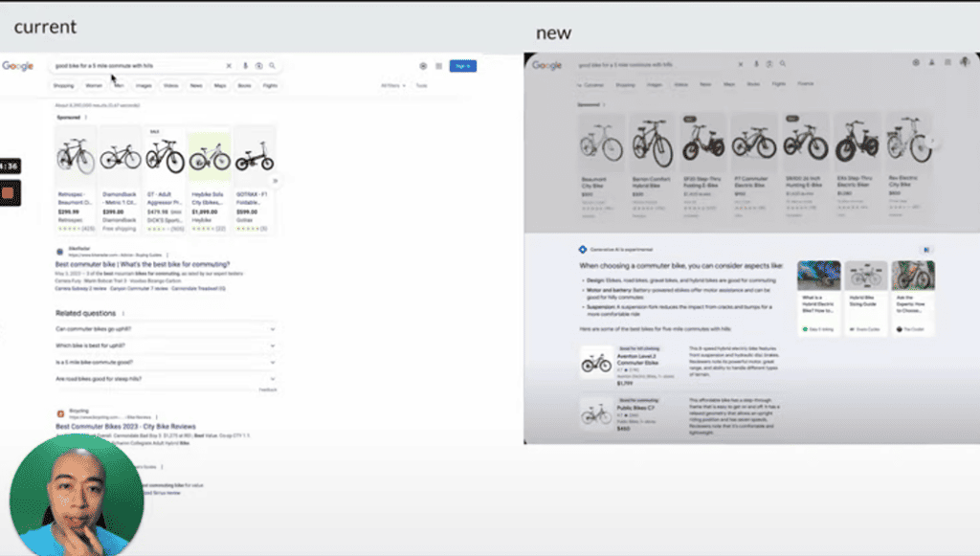
Task: Open more options dots beside BikeRadar URL
Action: (167, 255)
